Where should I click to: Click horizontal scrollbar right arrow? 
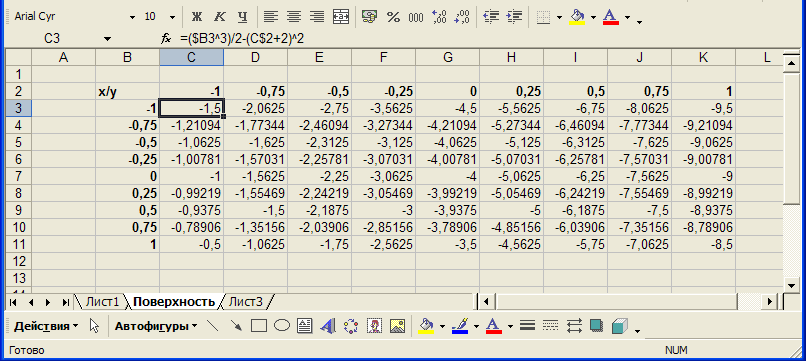coord(770,301)
